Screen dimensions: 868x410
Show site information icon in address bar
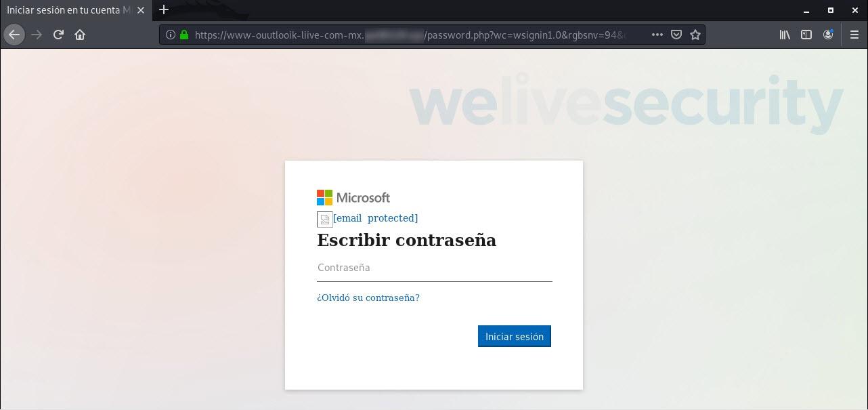pos(170,35)
